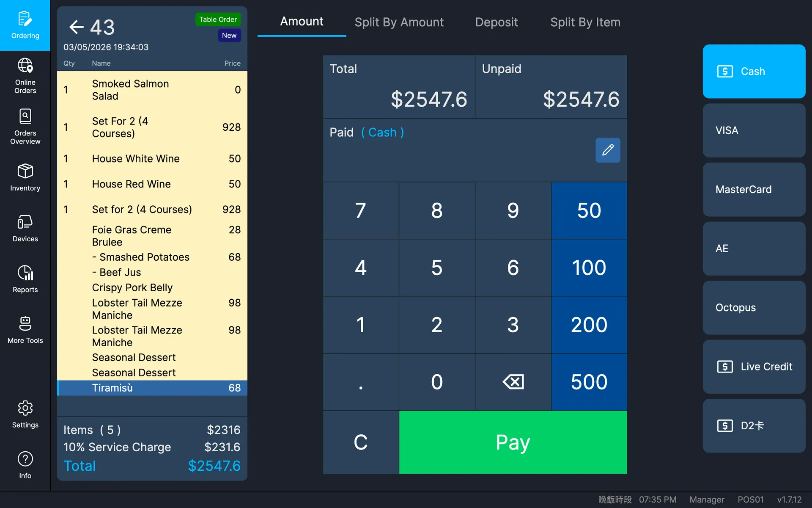
Task: Open the Deposit tab
Action: [x=496, y=22]
